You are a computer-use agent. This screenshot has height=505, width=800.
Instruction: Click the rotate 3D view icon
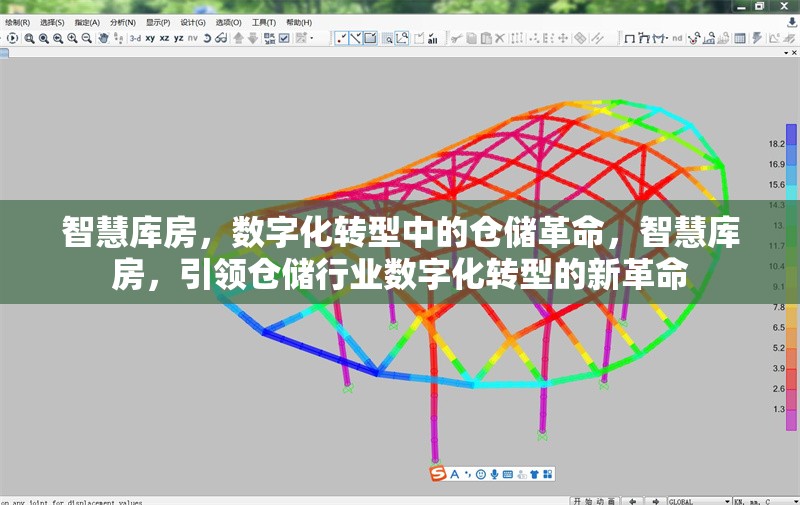(x=207, y=38)
